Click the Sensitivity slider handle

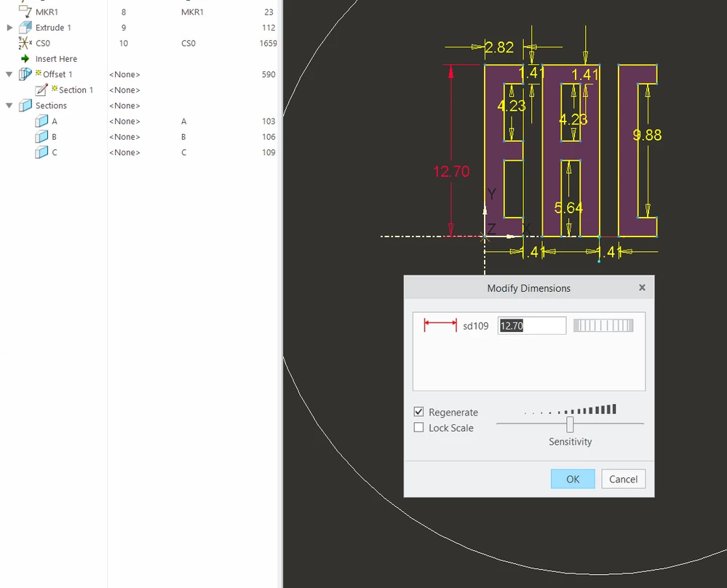(570, 424)
